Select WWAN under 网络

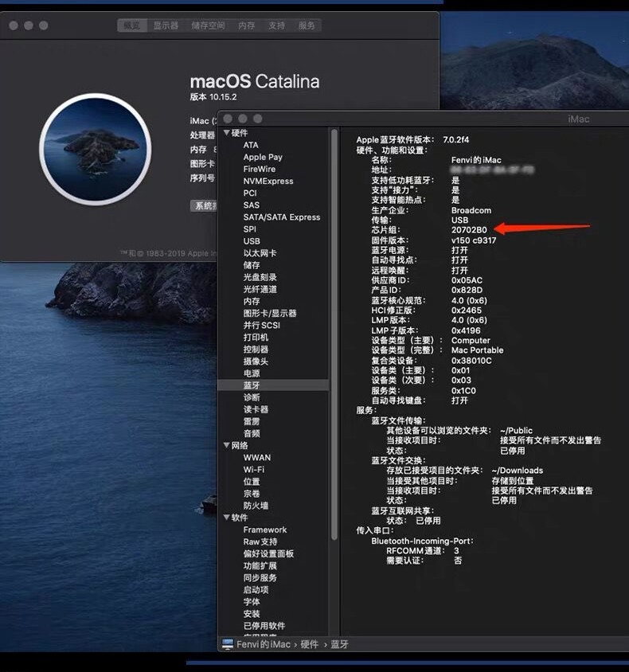click(x=257, y=457)
